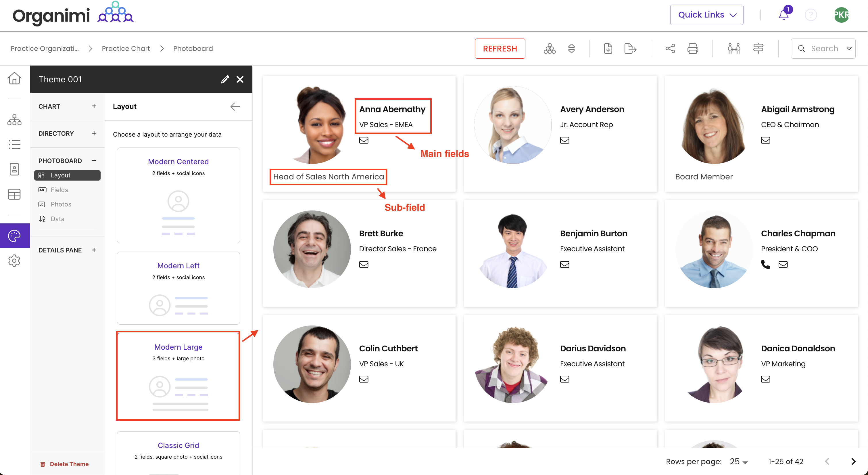The image size is (868, 475).
Task: Expand the DIRECTORY section
Action: click(x=94, y=133)
